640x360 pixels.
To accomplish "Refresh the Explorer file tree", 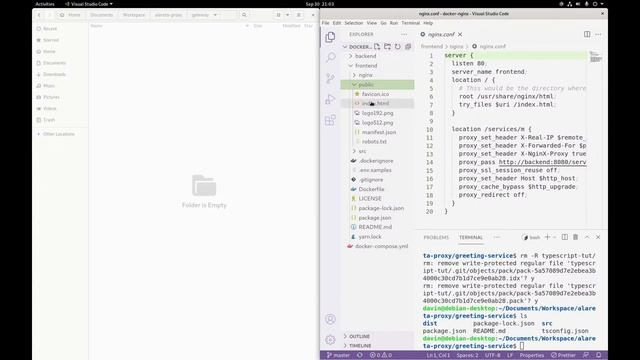I will (x=398, y=47).
